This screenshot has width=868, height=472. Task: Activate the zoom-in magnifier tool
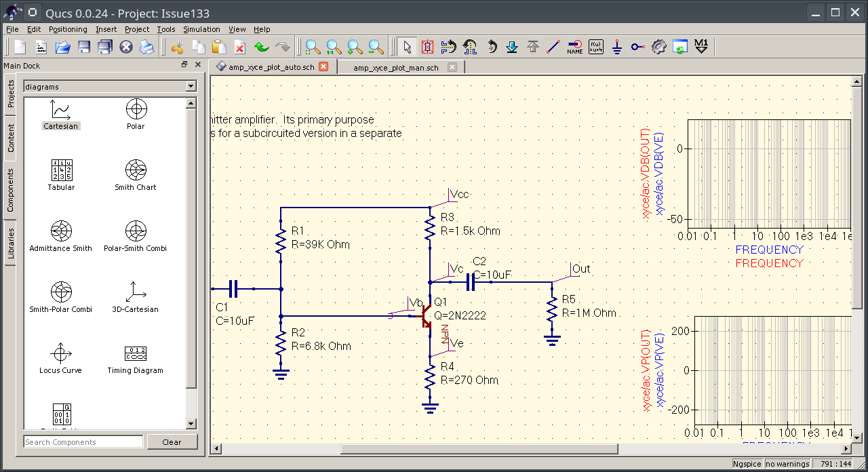pos(353,47)
